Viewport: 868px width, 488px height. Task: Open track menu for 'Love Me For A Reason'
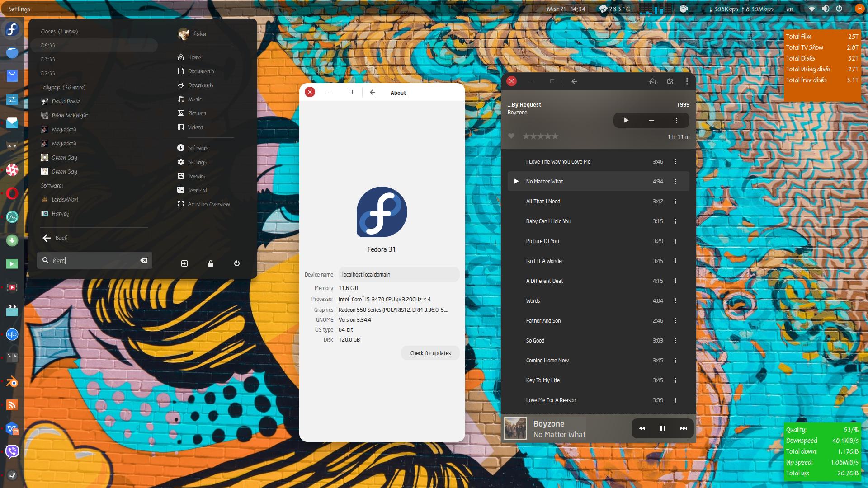(675, 400)
